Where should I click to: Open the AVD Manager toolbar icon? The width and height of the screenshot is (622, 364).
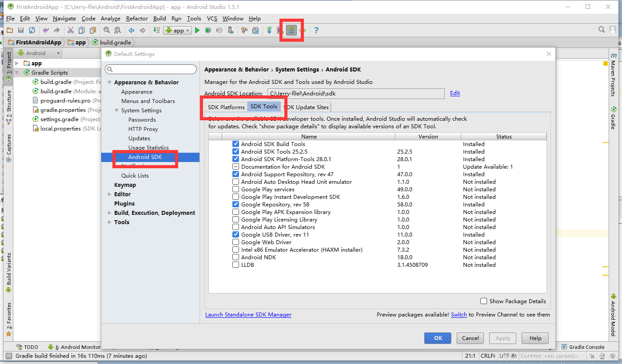pos(280,30)
